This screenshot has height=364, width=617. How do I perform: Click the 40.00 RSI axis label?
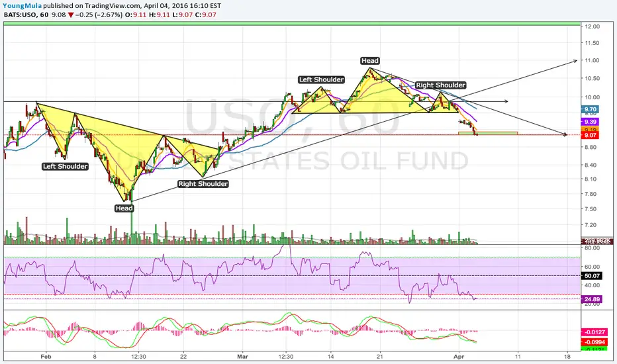593,285
